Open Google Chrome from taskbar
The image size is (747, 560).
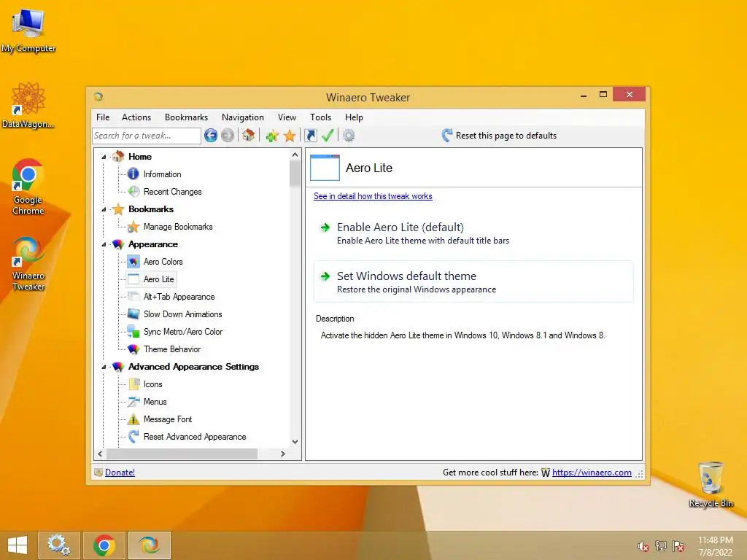[x=104, y=545]
